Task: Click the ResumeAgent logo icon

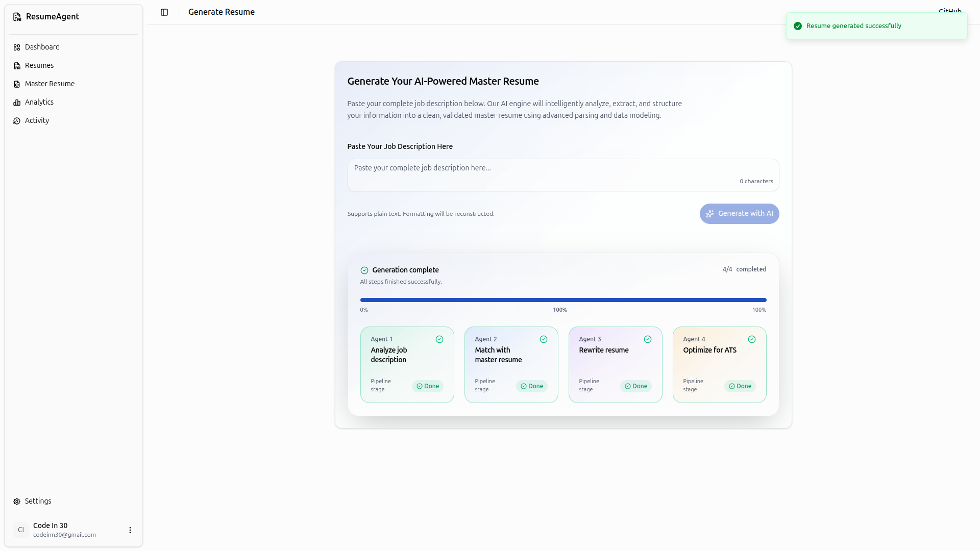Action: click(17, 17)
